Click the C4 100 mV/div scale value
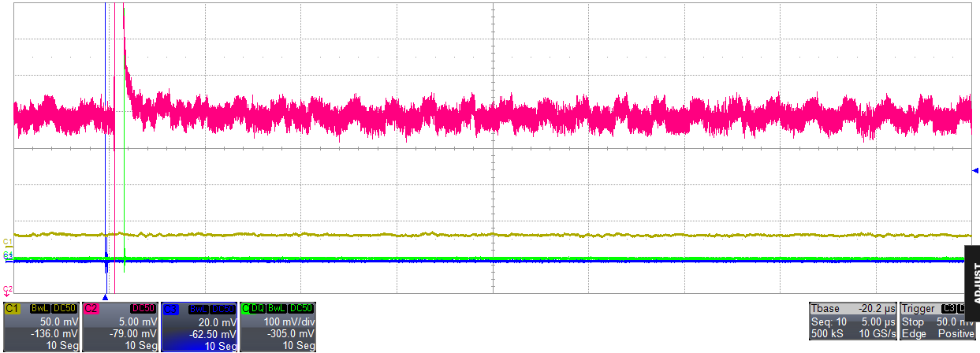The width and height of the screenshot is (980, 353). [289, 322]
